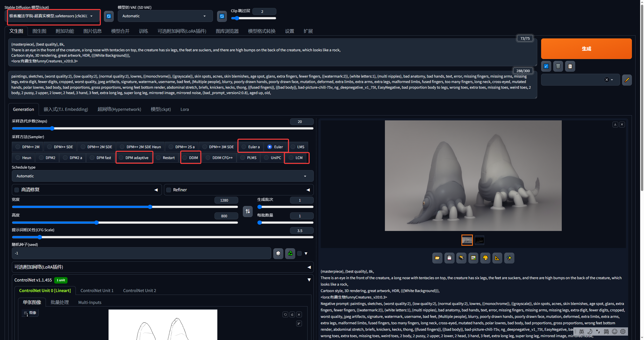
Task: Click the green recycle reuse seed icon
Action: (290, 253)
